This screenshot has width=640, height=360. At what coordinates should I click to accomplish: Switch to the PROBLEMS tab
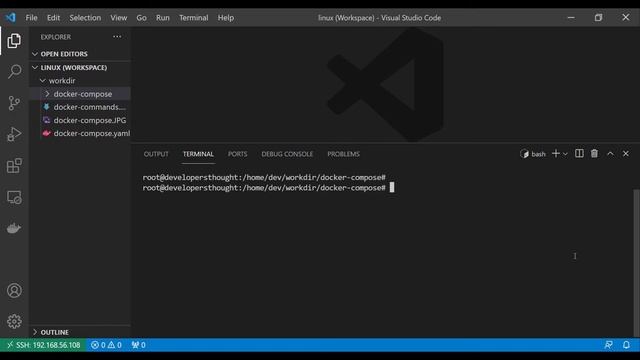[x=343, y=154]
